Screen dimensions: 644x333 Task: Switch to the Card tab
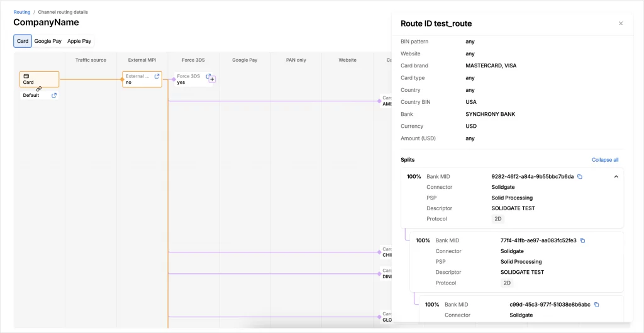(23, 41)
